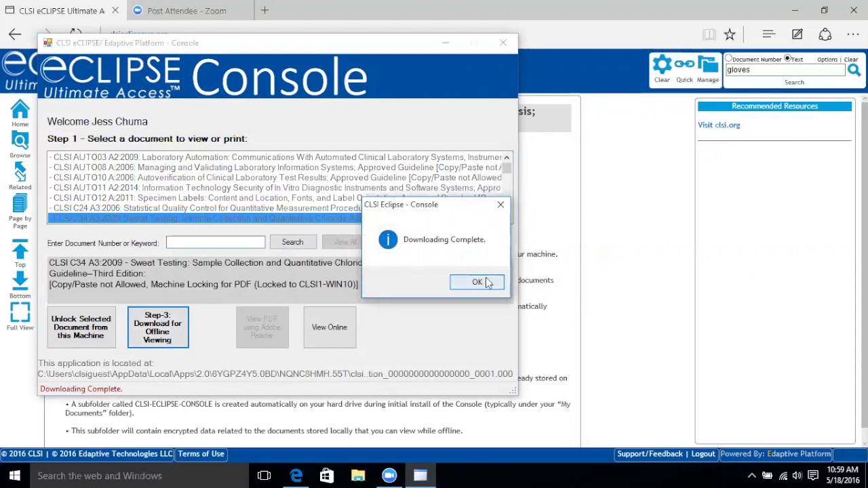Click the gloves search text field
Image resolution: width=868 pixels, height=488 pixels.
click(785, 70)
